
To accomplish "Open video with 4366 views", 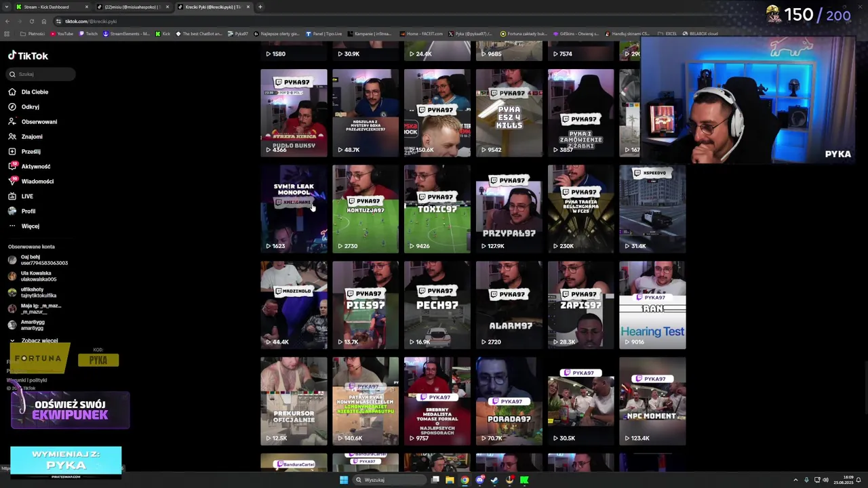I will 294,113.
